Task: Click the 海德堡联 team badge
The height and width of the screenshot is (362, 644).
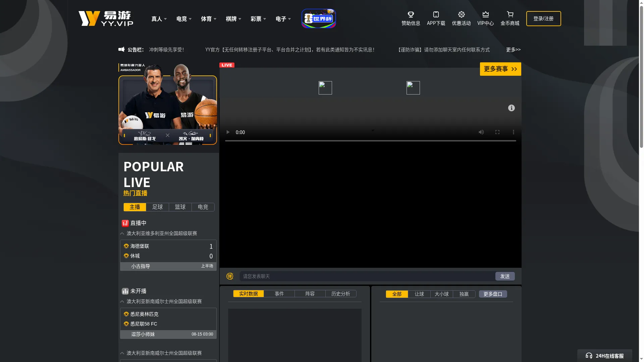Action: tap(126, 246)
